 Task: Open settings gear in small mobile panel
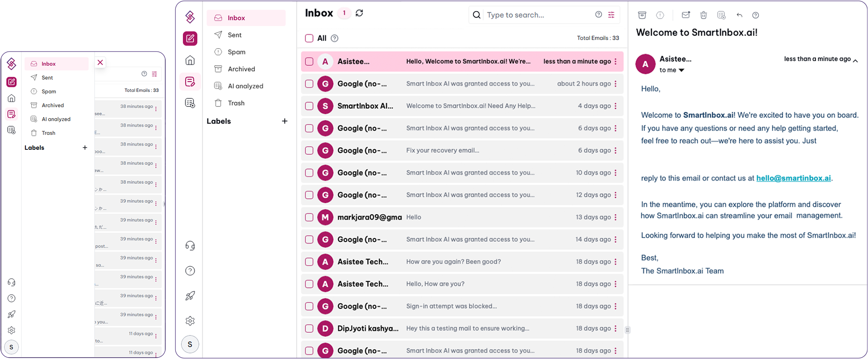11,330
